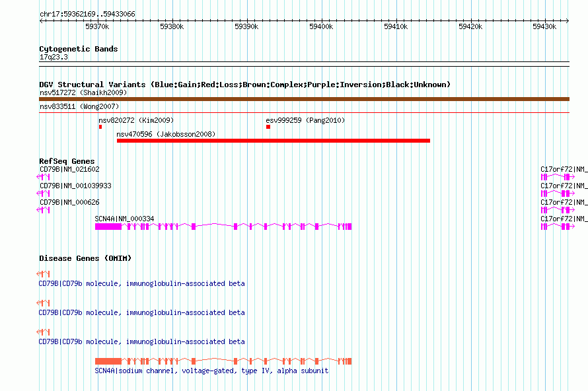Viewport: 588px width, 391px height.
Task: Click the esv999259 (Pang2010) label
Action: coord(305,120)
